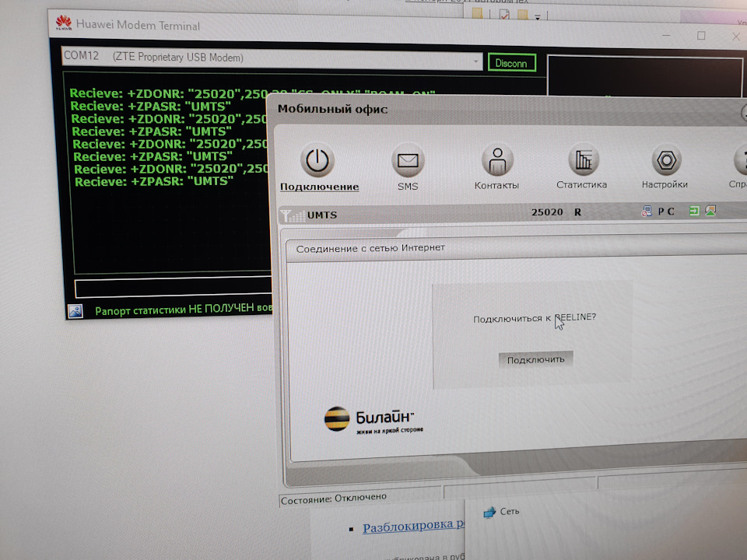Open Настройки settings section

click(x=665, y=166)
